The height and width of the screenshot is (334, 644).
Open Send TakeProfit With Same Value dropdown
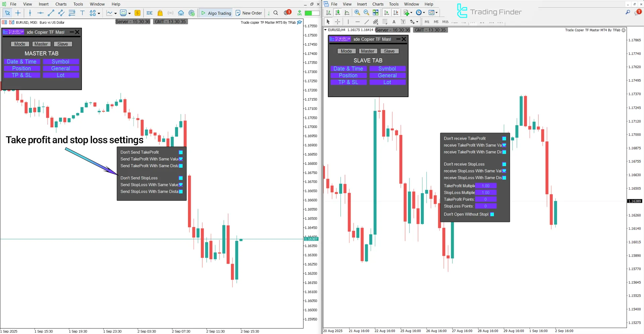(181, 159)
